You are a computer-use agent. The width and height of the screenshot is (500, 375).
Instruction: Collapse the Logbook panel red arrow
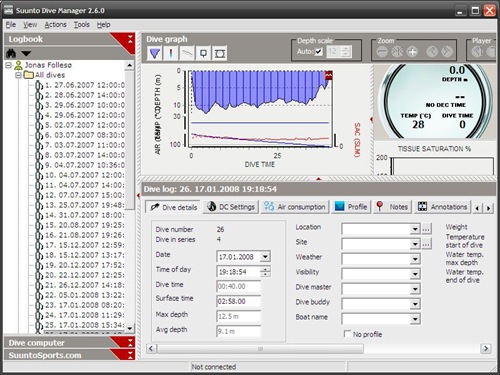(130, 39)
